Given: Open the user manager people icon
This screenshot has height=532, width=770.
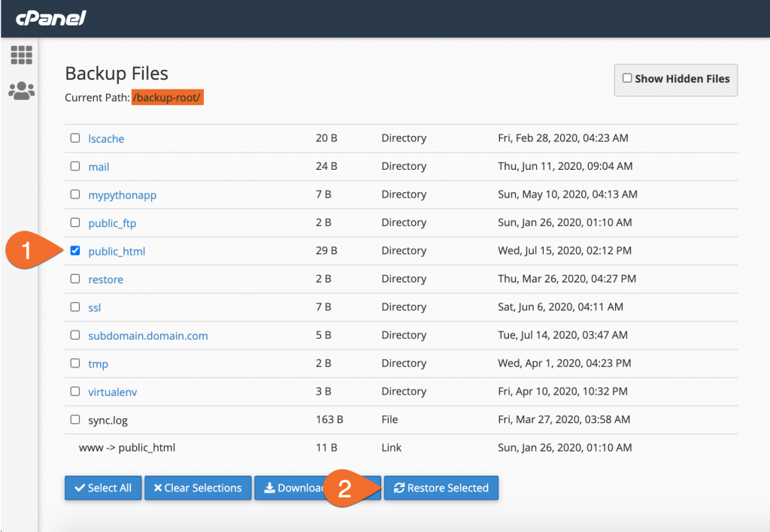Looking at the screenshot, I should click(x=21, y=91).
